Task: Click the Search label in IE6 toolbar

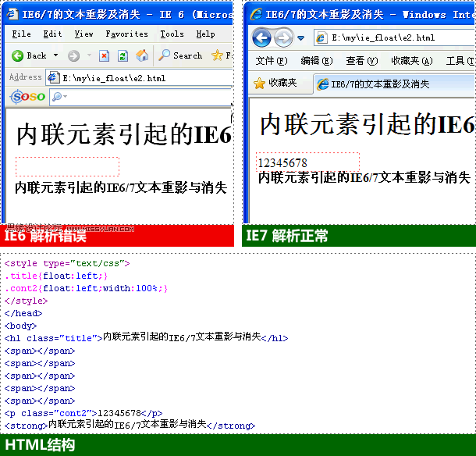Action: coord(187,55)
